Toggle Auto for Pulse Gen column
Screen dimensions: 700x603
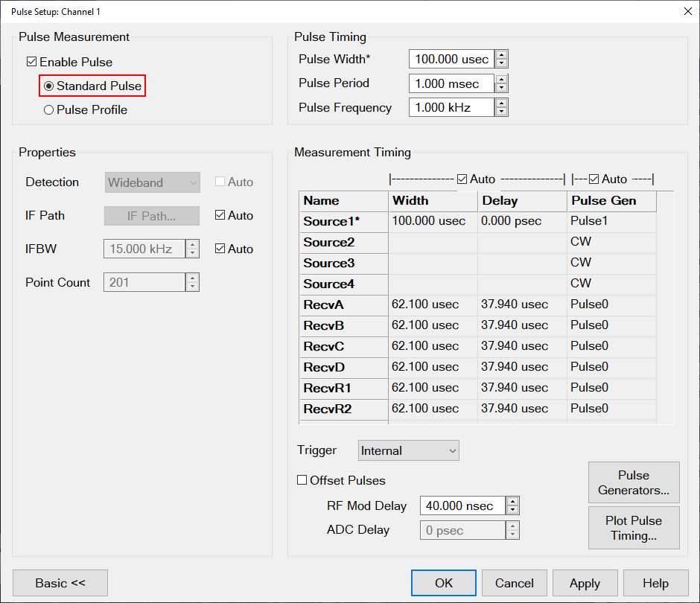pos(594,179)
